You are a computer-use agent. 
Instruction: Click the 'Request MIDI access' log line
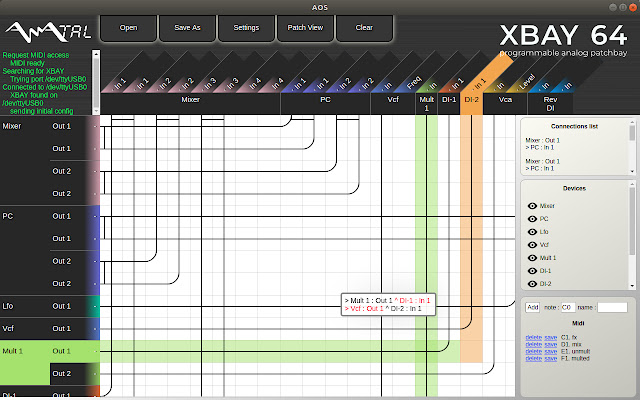(36, 55)
